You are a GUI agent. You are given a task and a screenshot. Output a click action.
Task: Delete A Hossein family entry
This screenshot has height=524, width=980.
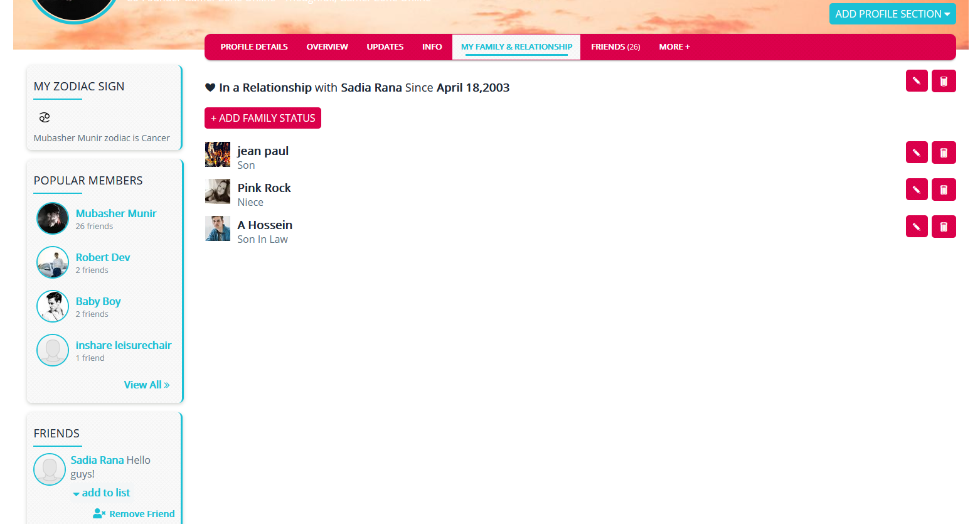943,227
